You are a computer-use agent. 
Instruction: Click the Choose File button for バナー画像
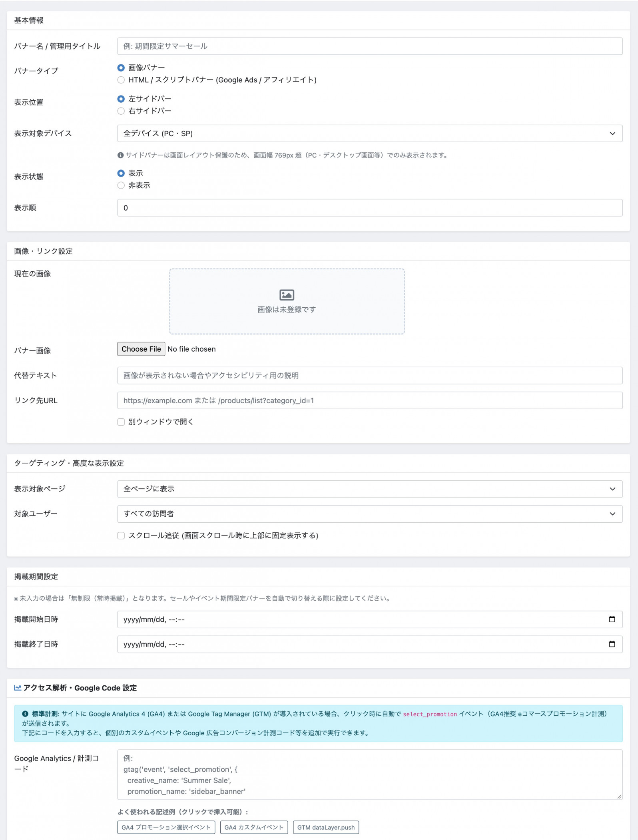click(141, 349)
